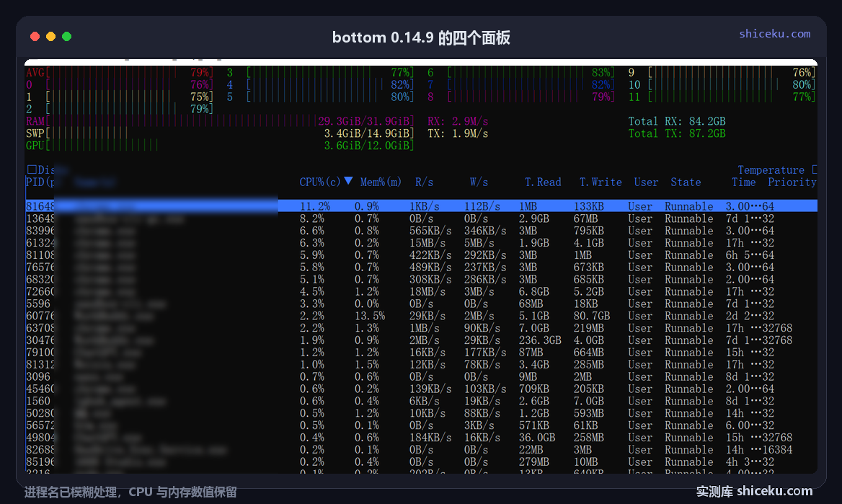Toggle the Disk panel checkbox
This screenshot has width=842, height=504.
(x=32, y=169)
